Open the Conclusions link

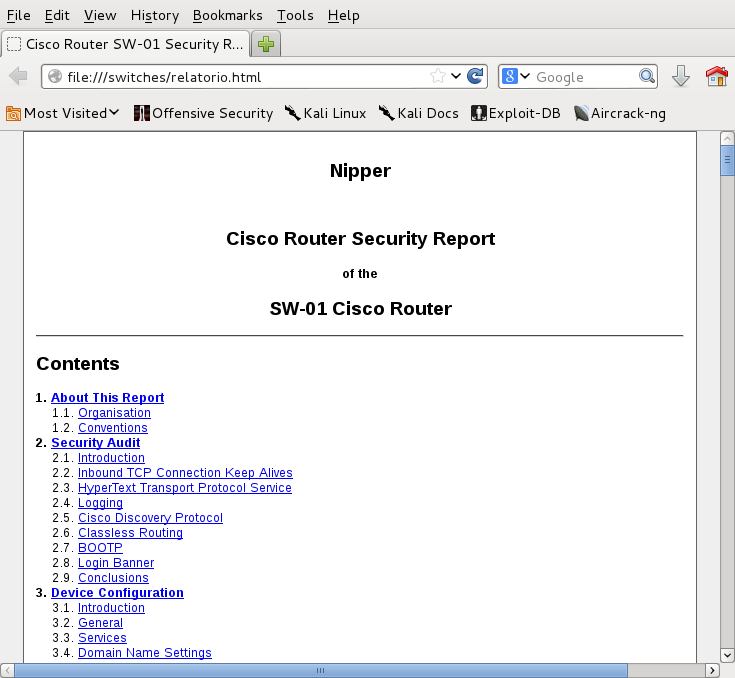(113, 578)
